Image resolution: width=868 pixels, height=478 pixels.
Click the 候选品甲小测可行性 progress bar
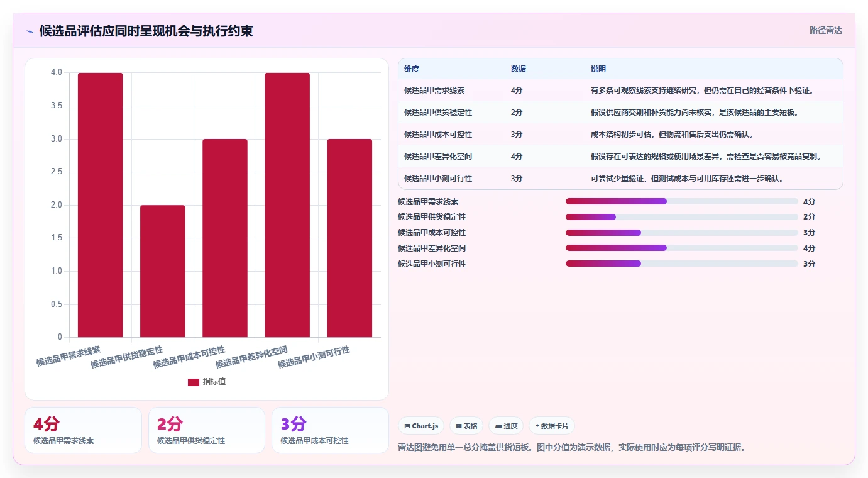tap(682, 264)
